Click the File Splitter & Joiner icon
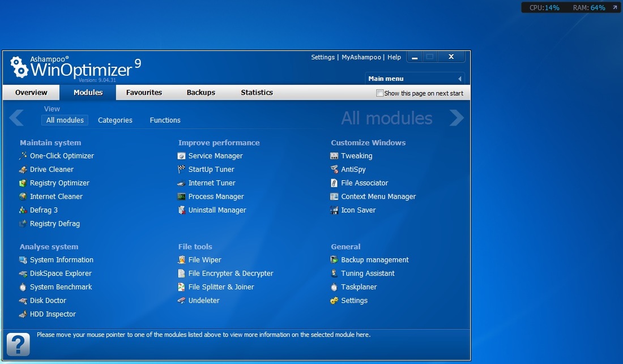The width and height of the screenshot is (623, 364). pos(182,287)
